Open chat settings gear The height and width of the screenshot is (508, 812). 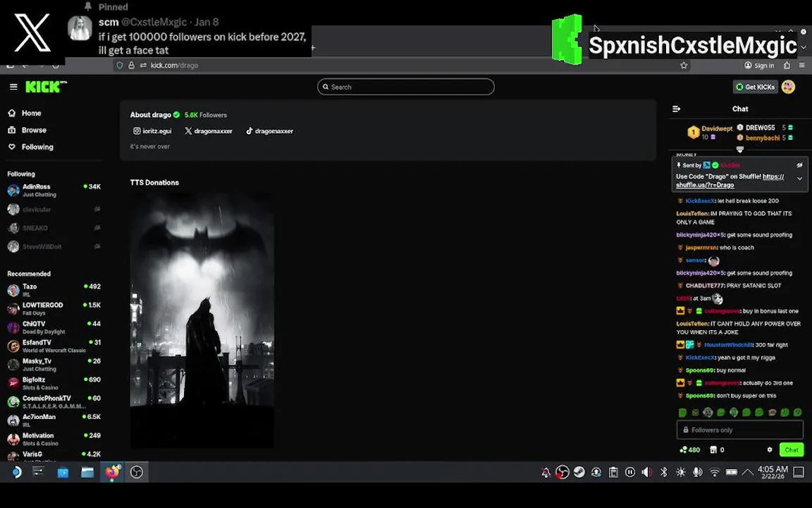(x=770, y=450)
